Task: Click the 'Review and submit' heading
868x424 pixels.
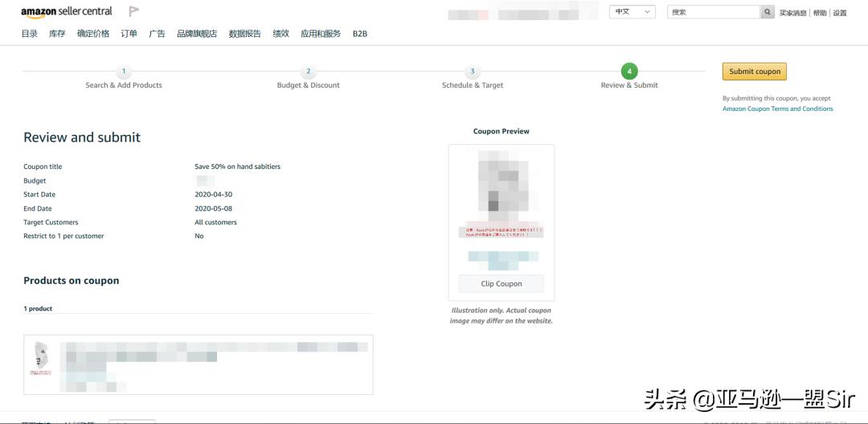Action: (82, 138)
